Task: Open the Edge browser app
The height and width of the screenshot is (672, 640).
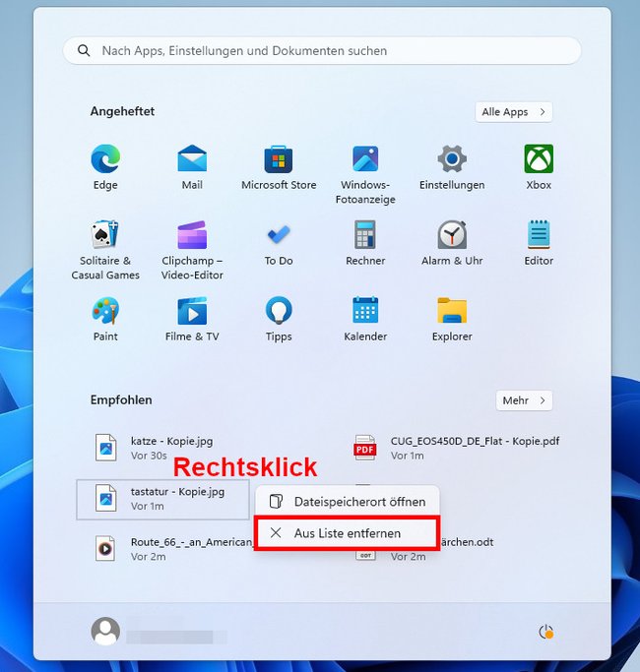Action: click(105, 159)
